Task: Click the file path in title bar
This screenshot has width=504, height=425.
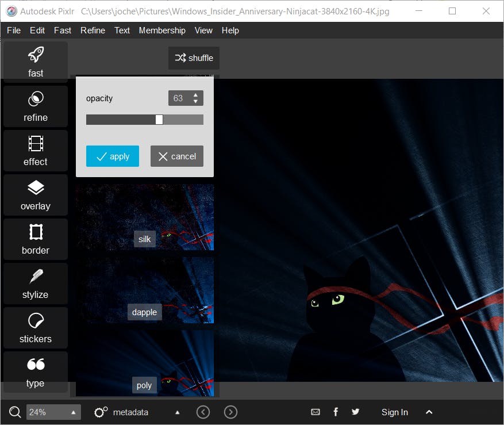Action: pyautogui.click(x=235, y=12)
